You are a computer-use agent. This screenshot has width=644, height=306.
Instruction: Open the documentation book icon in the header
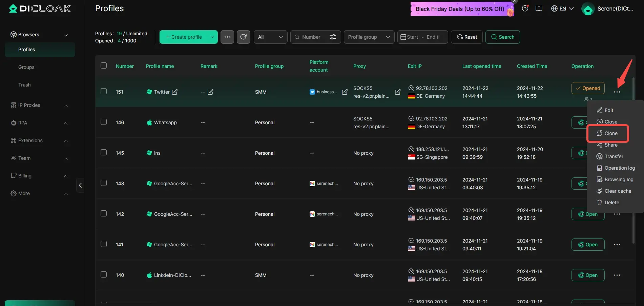[x=539, y=8]
